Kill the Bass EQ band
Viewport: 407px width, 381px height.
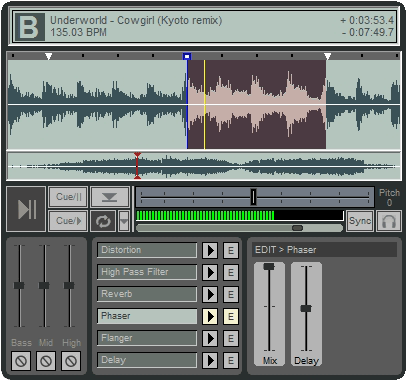click(21, 361)
